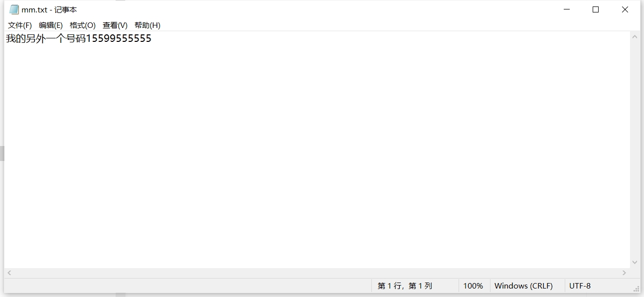
Task: Close the mm.txt Notepad window
Action: coord(625,9)
